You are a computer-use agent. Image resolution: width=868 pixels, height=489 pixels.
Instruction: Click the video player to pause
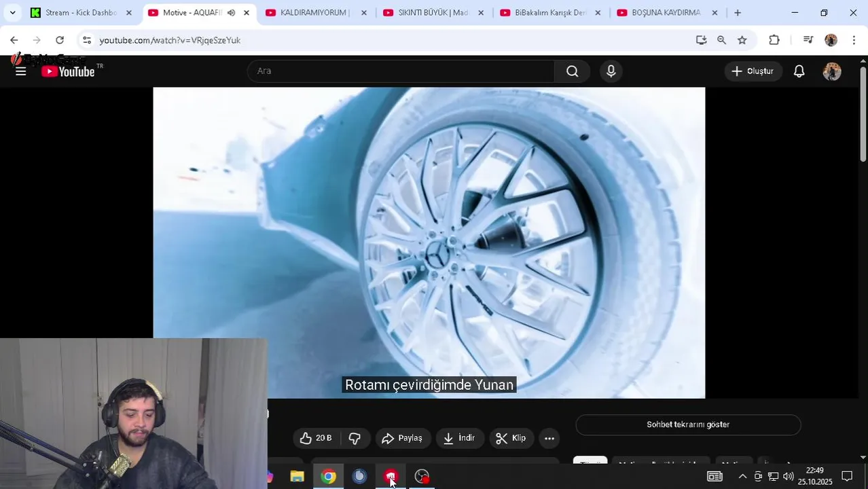429,242
